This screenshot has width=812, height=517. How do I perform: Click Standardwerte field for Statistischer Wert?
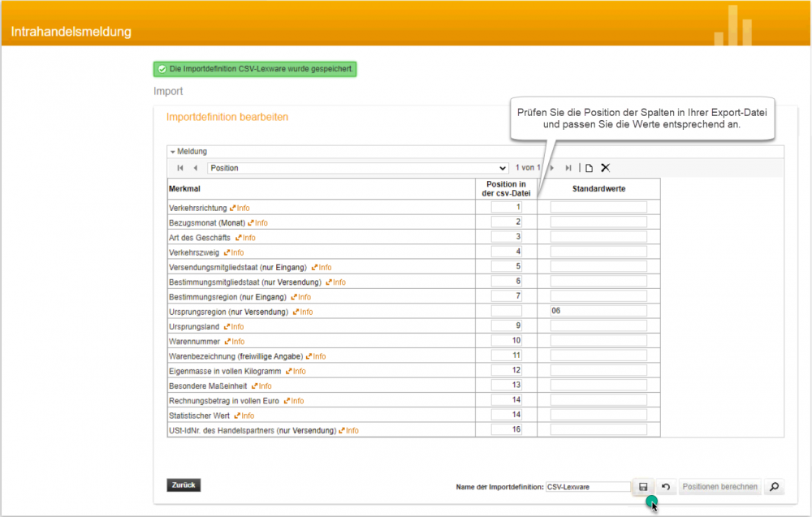point(598,415)
